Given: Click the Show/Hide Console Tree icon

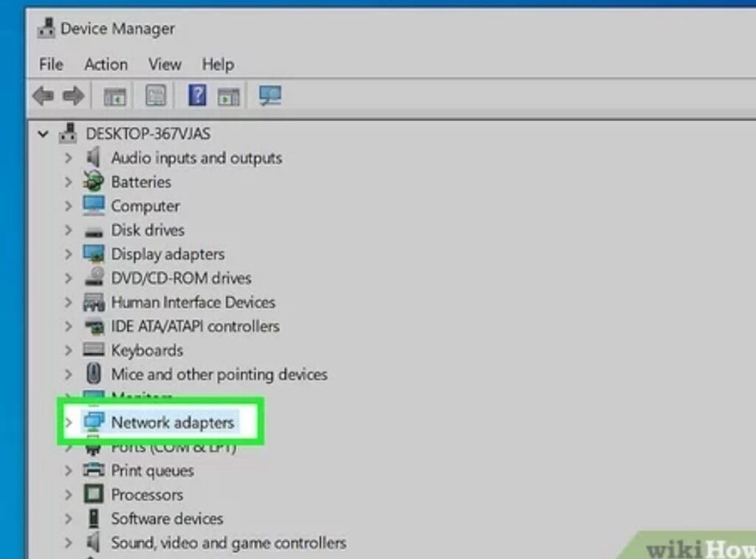Looking at the screenshot, I should (114, 96).
